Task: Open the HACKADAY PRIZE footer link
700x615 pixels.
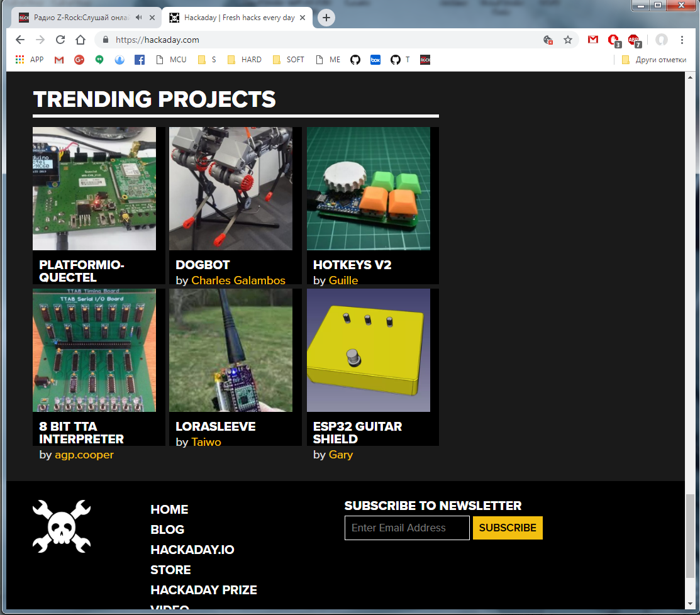Action: point(204,590)
